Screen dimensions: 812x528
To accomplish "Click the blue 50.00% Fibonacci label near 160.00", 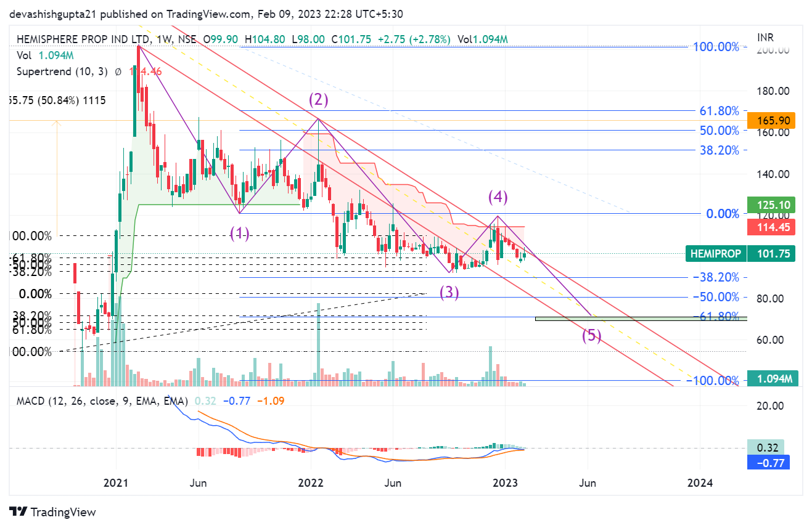I will click(x=720, y=131).
